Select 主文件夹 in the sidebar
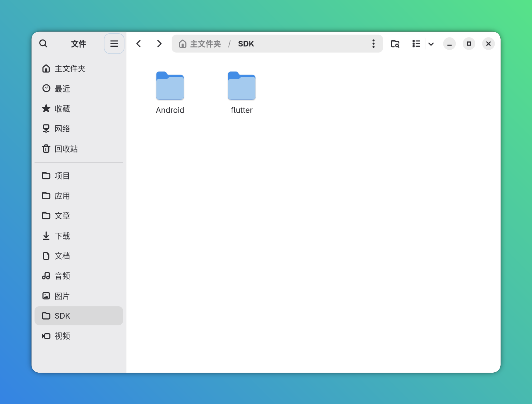Screen dimensions: 532x404 pos(79,69)
